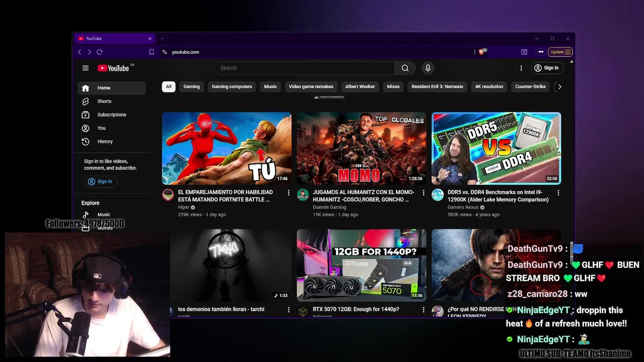Open Duende Gaming channel avatar
644x362 pixels.
click(303, 195)
